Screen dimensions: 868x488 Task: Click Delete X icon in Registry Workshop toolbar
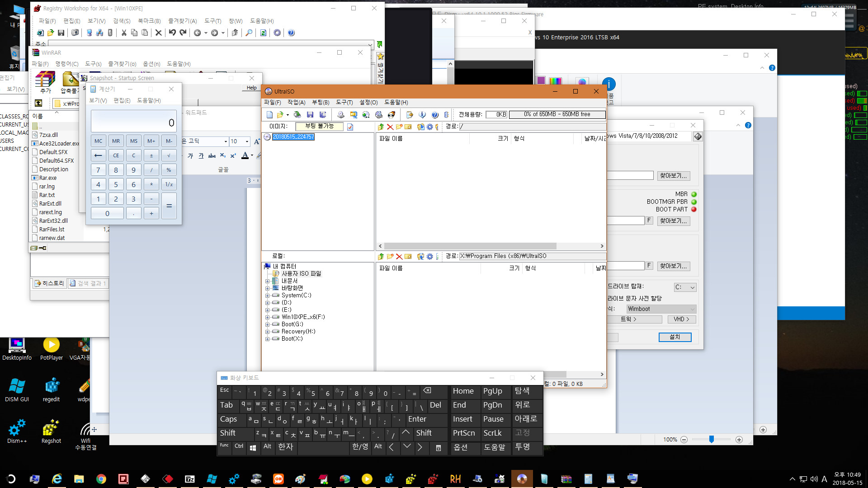click(x=158, y=33)
